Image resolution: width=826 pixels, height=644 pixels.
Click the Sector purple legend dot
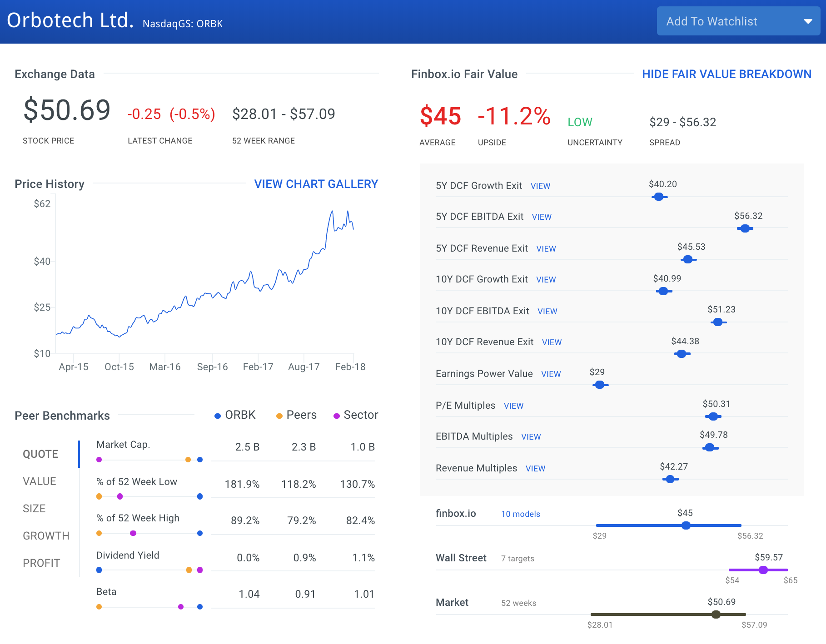(x=337, y=416)
